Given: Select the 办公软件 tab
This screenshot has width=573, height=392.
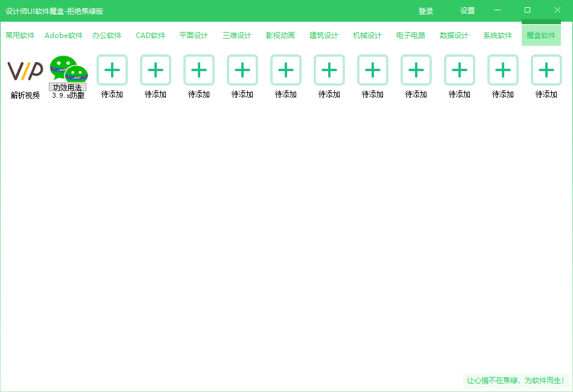Looking at the screenshot, I should (x=107, y=36).
